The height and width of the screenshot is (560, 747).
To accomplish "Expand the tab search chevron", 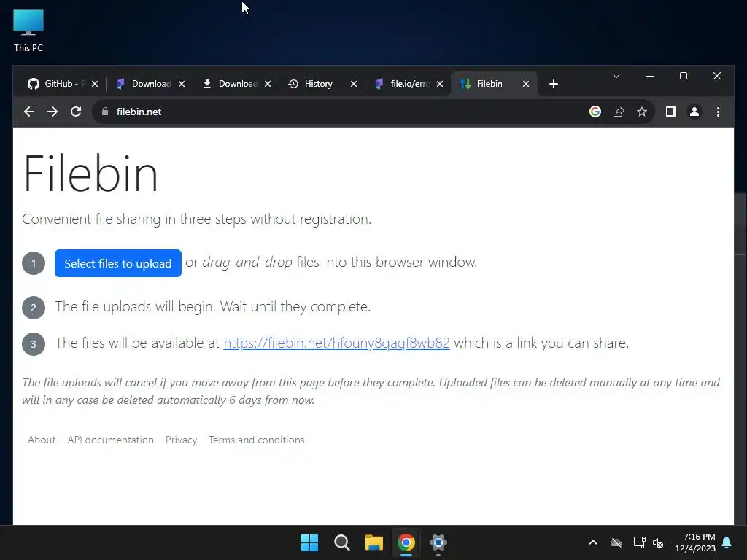I will pyautogui.click(x=616, y=76).
